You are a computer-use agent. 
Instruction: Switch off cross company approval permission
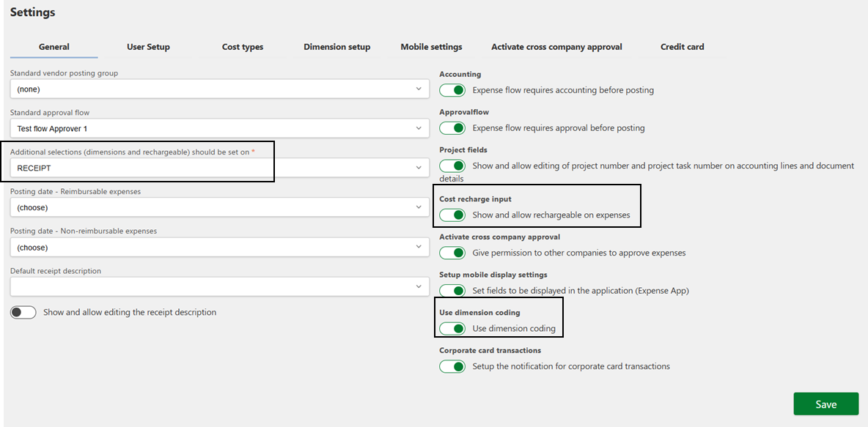coord(452,252)
